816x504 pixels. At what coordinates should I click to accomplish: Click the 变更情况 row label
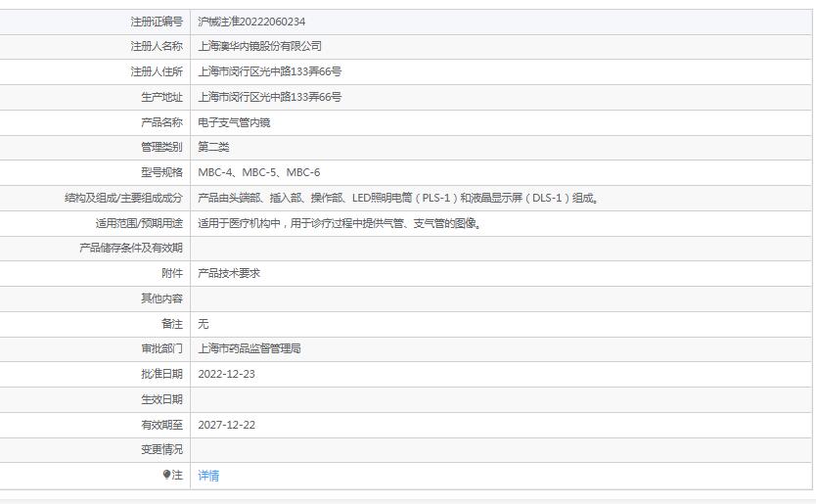pyautogui.click(x=161, y=449)
